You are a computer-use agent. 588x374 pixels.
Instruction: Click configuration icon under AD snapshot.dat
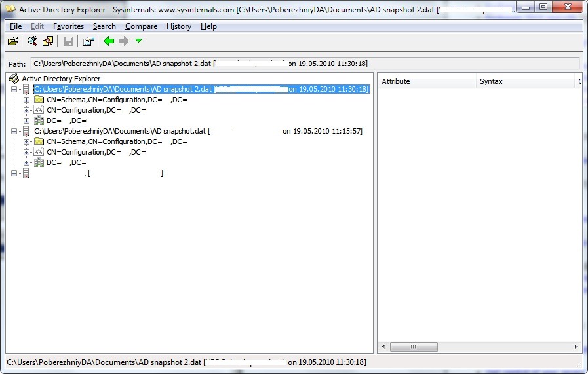[39, 152]
